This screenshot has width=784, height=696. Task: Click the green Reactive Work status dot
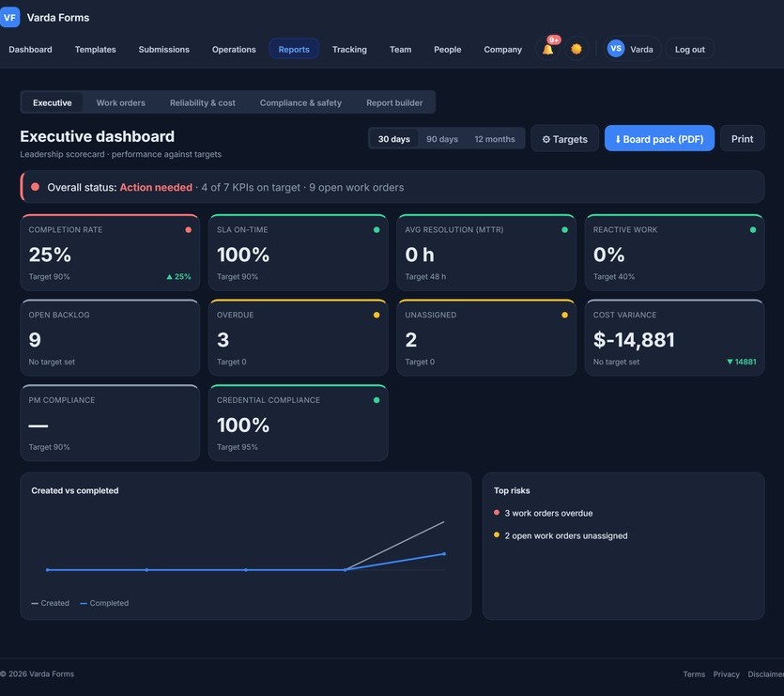753,230
